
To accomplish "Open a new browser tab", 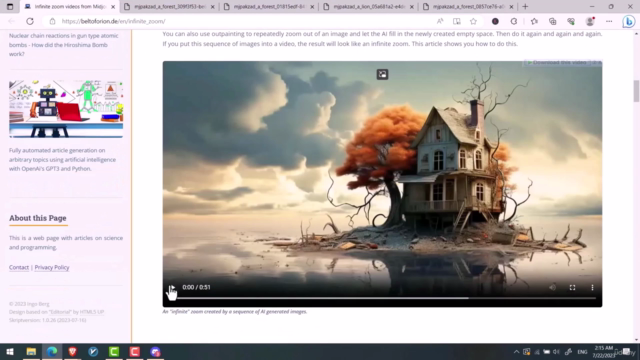I will pos(525,7).
